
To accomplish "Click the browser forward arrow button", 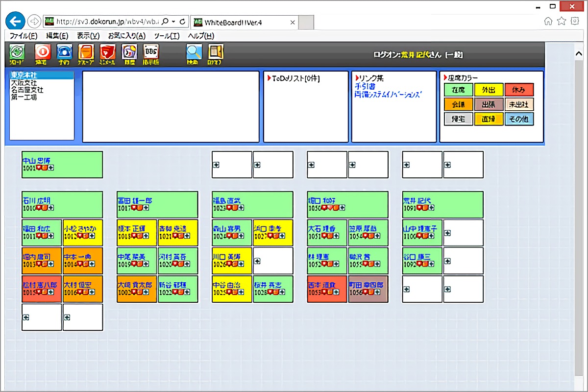I will (x=34, y=22).
